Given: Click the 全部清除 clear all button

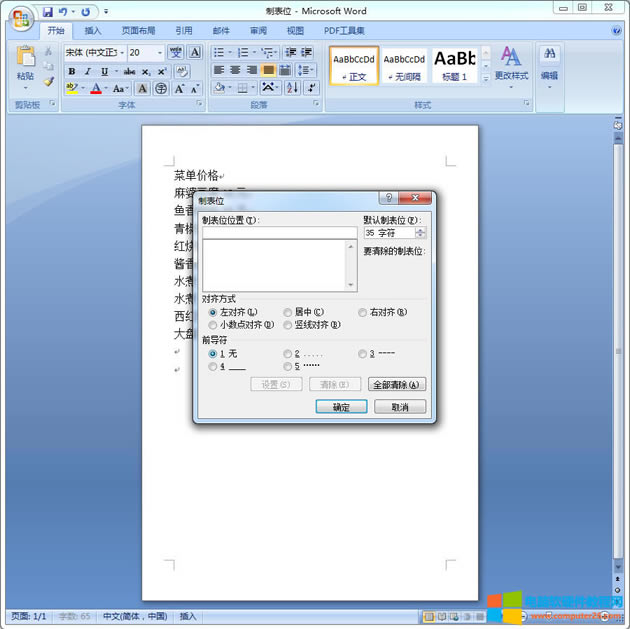Looking at the screenshot, I should (398, 385).
